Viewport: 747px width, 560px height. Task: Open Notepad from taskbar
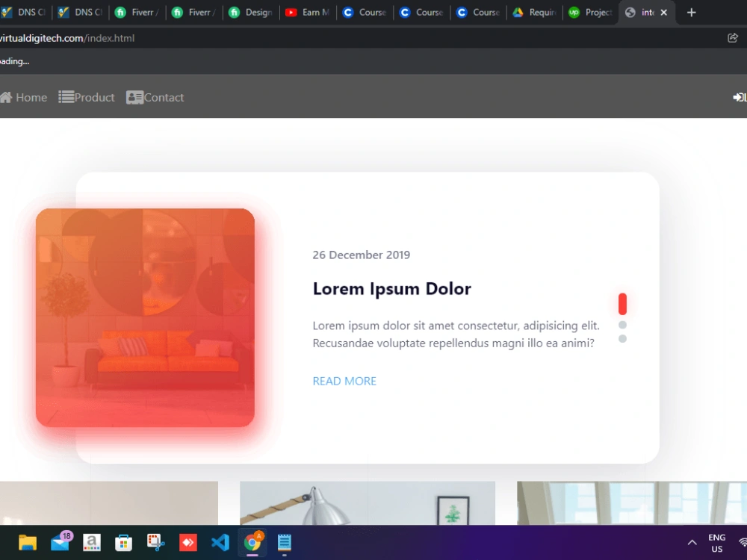click(x=285, y=542)
